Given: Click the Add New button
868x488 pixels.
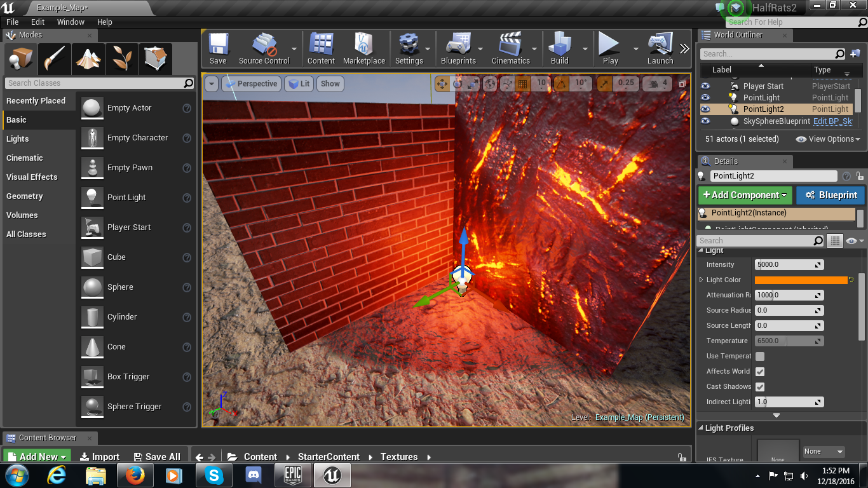Looking at the screenshot, I should click(x=37, y=456).
